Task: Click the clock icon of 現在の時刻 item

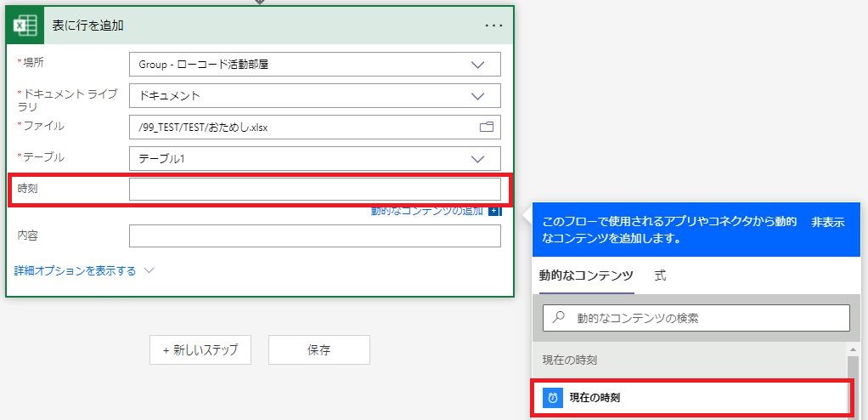Action: [x=552, y=397]
